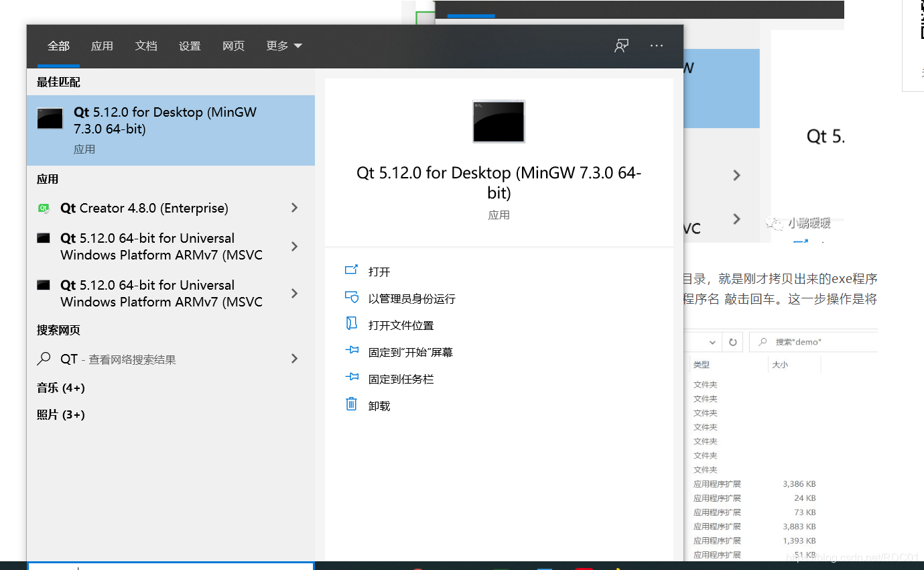Pin app via 固定到任务栏
Image resolution: width=924 pixels, height=570 pixels.
389,379
